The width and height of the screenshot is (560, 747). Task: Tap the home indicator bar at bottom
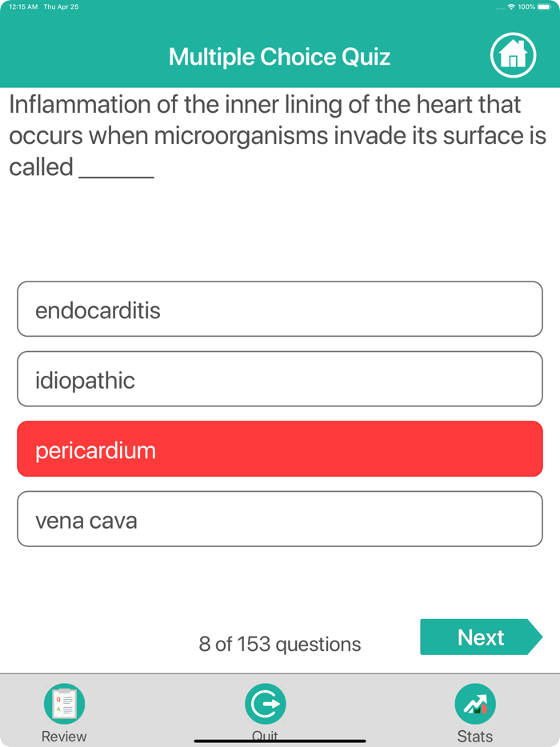pos(279,741)
